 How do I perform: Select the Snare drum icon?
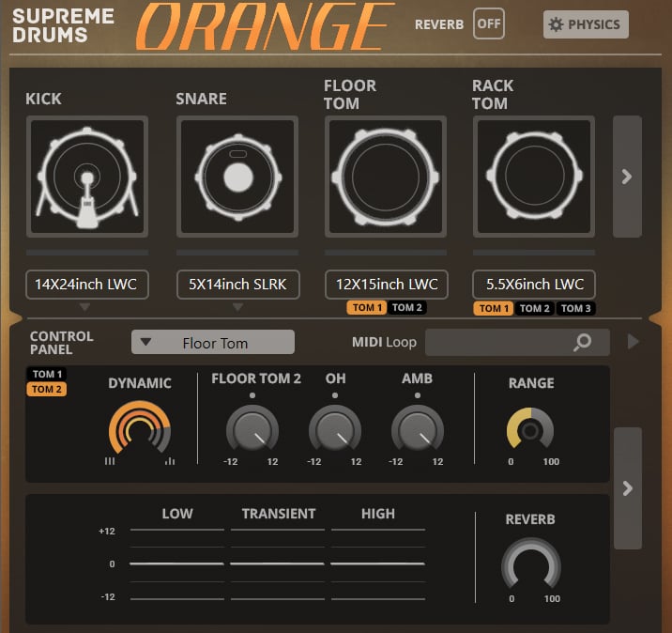[237, 177]
